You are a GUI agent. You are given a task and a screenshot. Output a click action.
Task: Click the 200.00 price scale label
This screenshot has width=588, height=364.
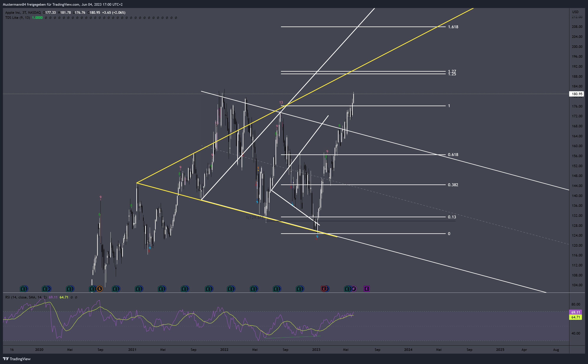577,47
